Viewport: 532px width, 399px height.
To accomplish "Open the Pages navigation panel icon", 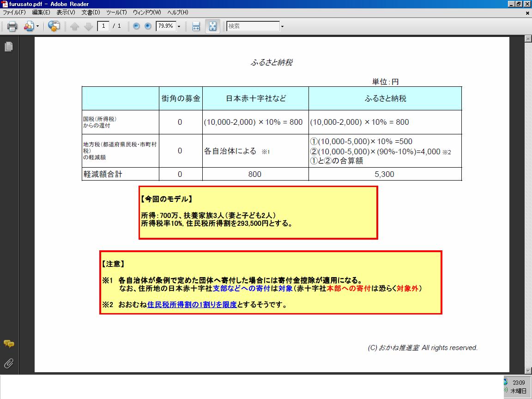I will click(9, 47).
